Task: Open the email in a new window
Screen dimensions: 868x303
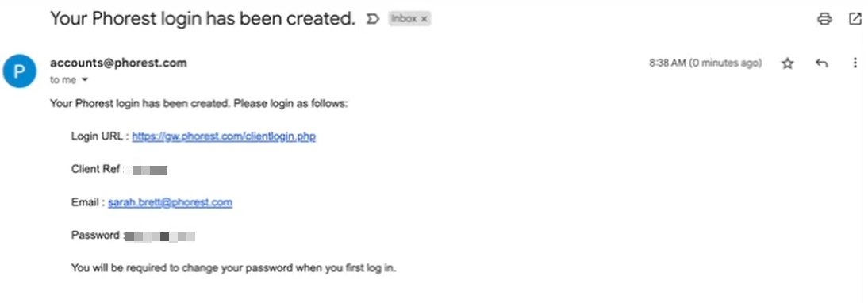Action: (x=855, y=19)
